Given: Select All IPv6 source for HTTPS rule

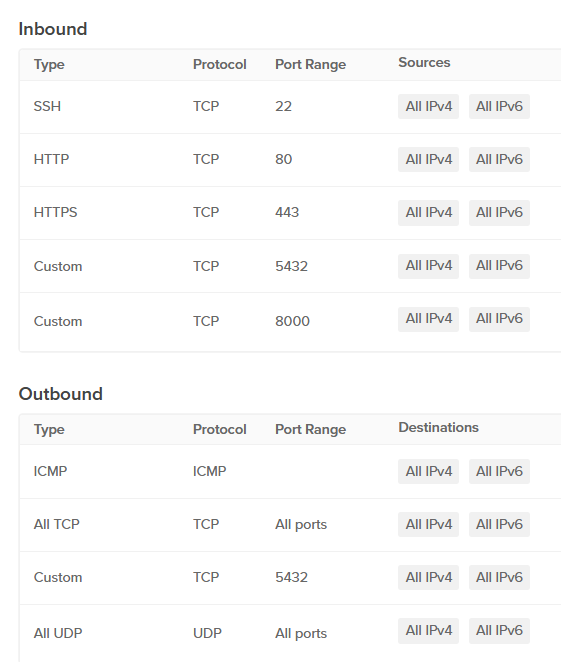Looking at the screenshot, I should click(x=499, y=212).
